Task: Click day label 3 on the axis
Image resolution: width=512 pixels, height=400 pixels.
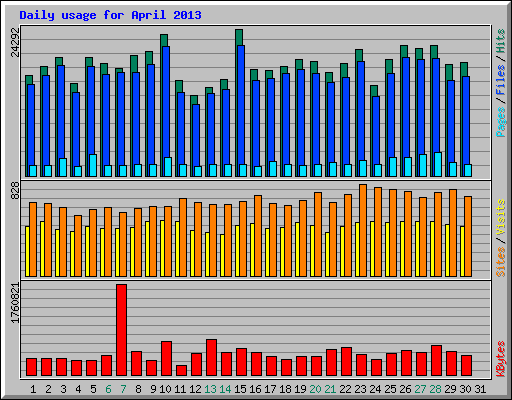Action: tap(63, 389)
